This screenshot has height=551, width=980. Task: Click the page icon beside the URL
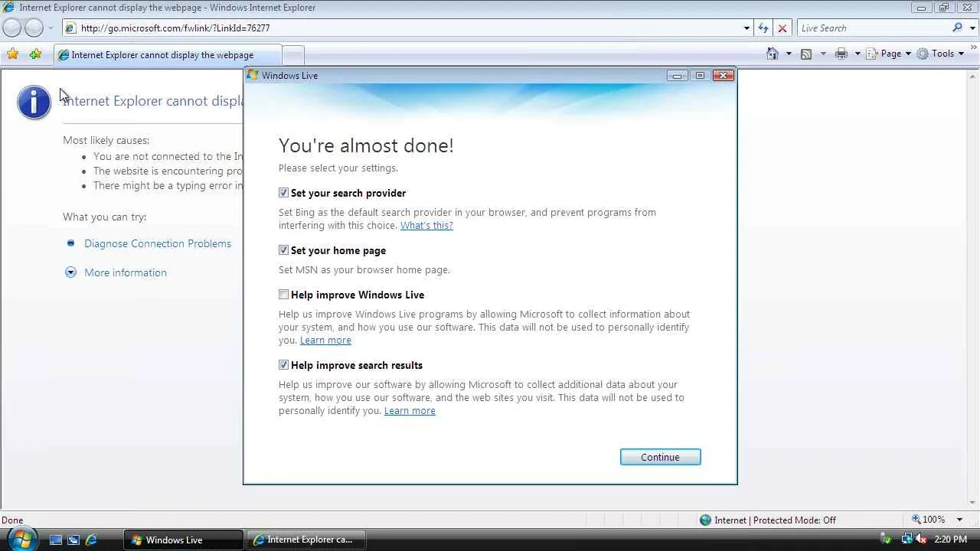point(70,28)
